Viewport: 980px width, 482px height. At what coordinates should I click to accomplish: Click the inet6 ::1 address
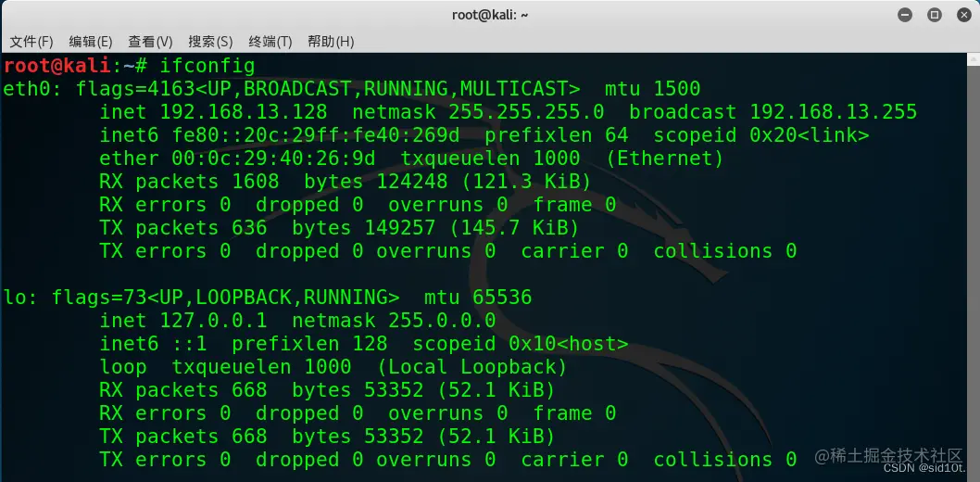(189, 344)
